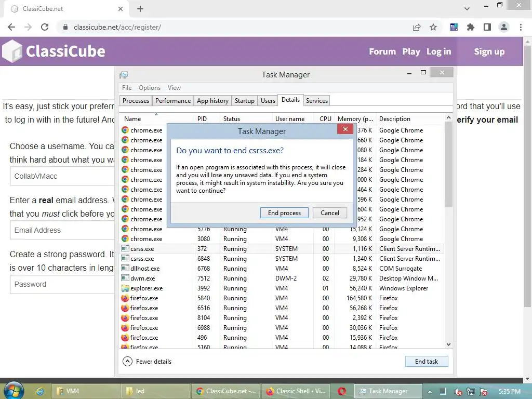Share this page from the address bar
Screen dimensions: 532x399
click(417, 27)
